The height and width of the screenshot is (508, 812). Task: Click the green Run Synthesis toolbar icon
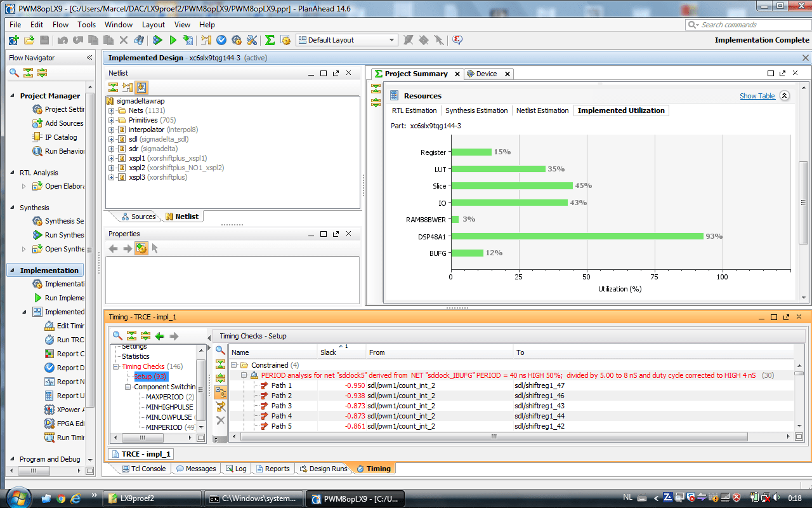157,40
